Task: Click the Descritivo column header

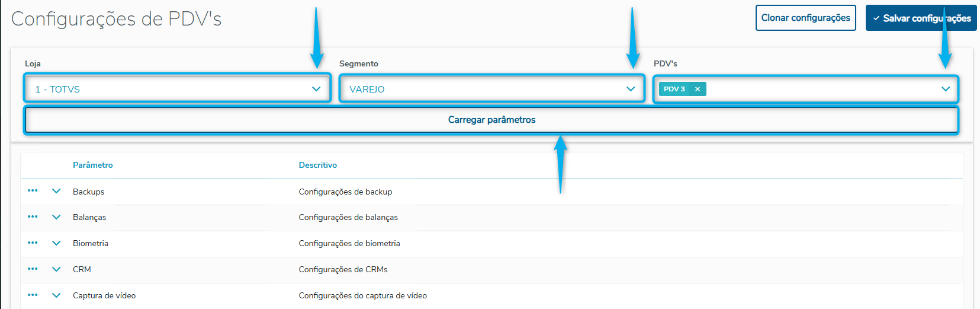Action: click(318, 165)
